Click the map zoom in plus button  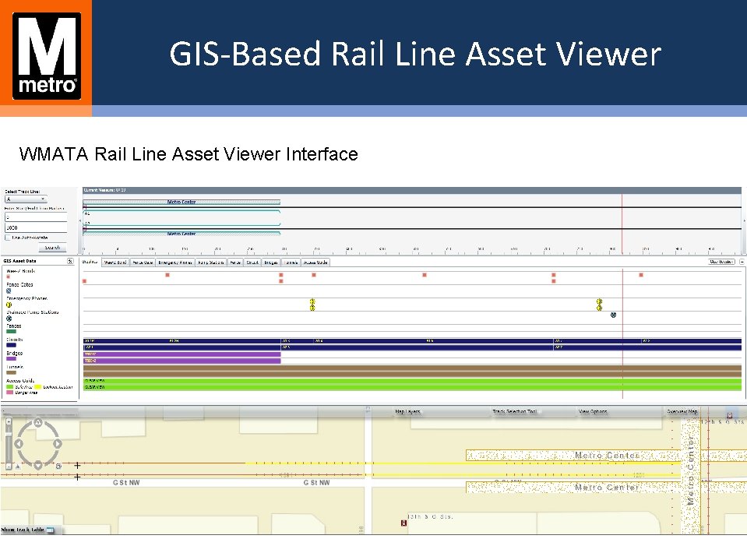pyautogui.click(x=9, y=421)
